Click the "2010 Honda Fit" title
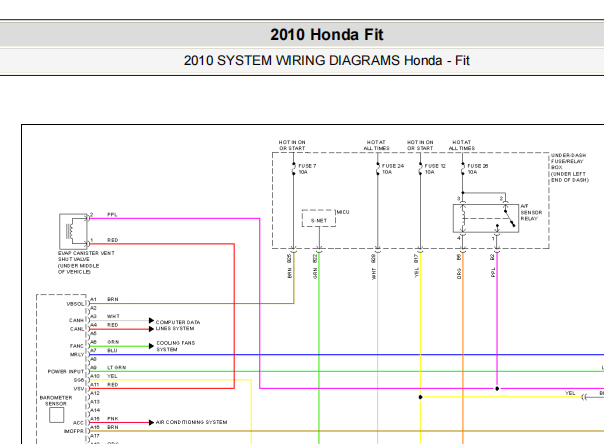This screenshot has height=444, width=604. [327, 35]
